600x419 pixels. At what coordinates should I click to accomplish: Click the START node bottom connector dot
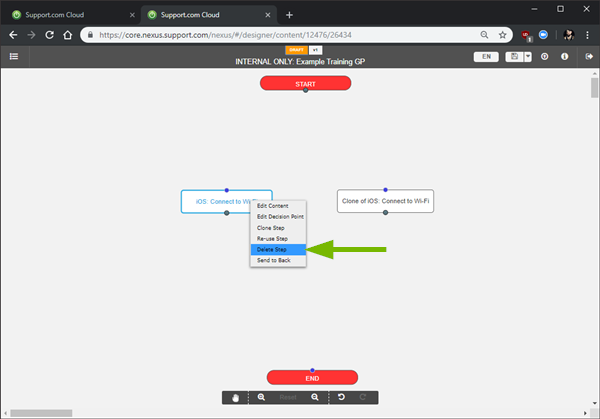click(305, 90)
